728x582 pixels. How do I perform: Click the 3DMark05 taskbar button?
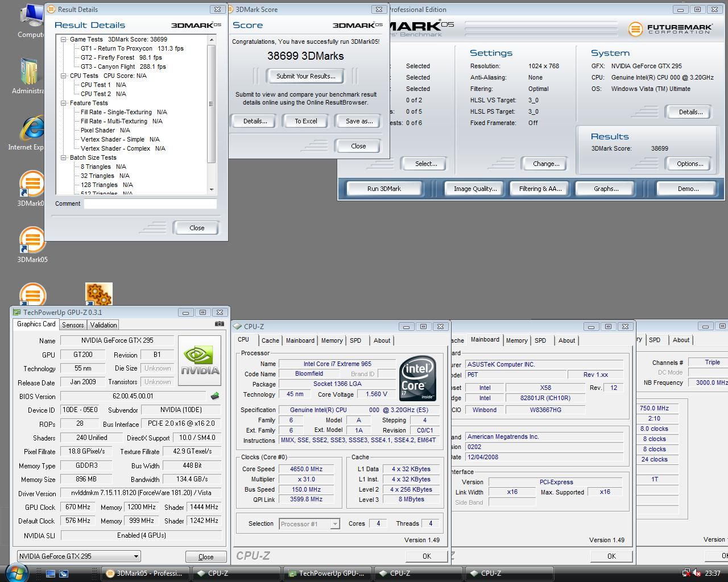(144, 573)
